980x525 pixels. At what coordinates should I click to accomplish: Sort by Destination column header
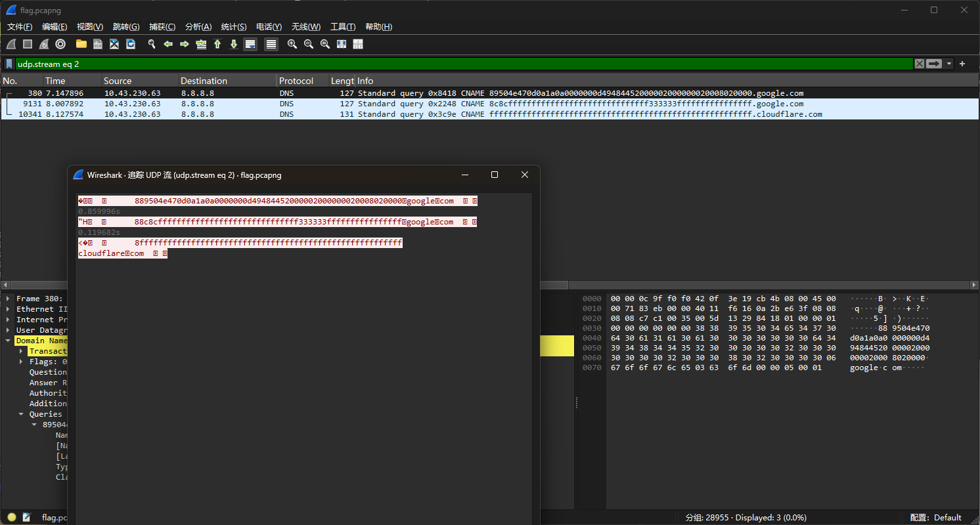point(228,81)
